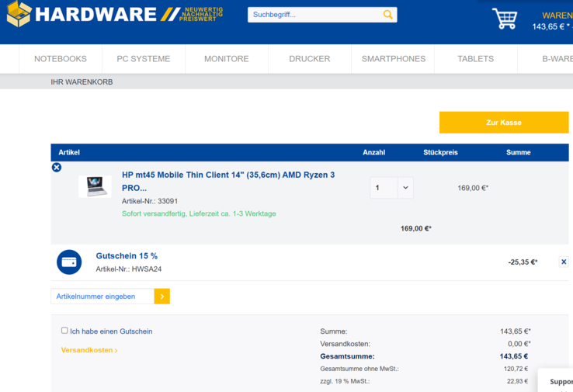Click the 'Artikel-Nr.: HWSA24' text
Image resolution: width=573 pixels, height=392 pixels.
[129, 269]
